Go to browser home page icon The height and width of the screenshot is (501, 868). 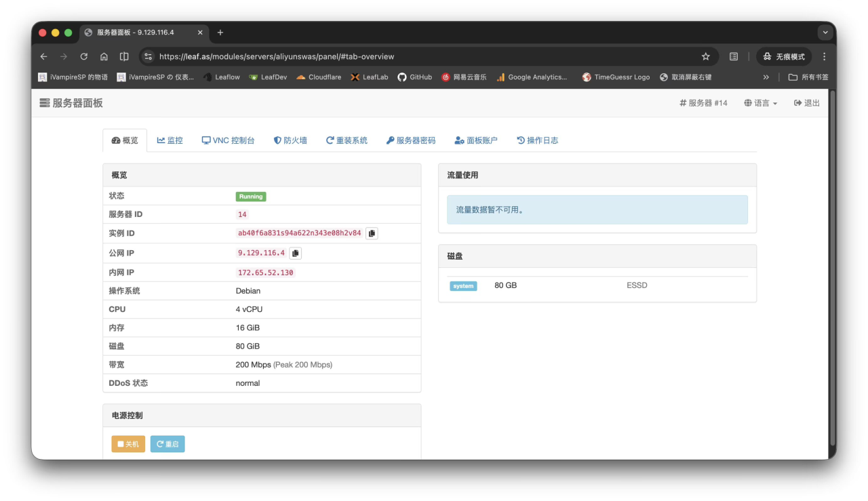(x=104, y=57)
